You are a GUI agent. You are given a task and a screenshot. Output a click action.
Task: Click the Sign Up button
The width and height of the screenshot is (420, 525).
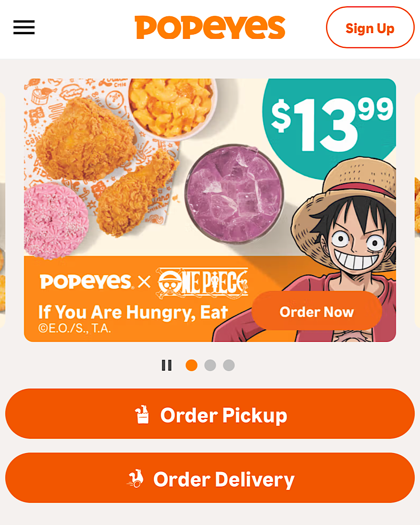click(370, 27)
